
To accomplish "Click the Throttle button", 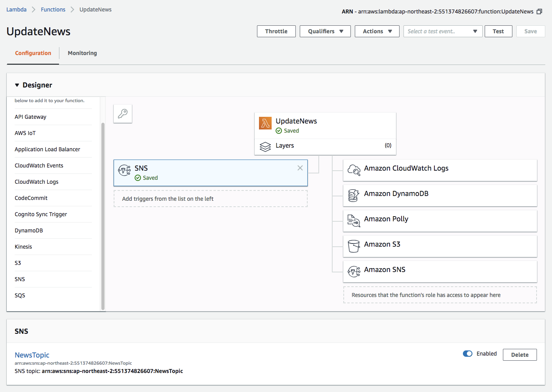I will [x=276, y=31].
